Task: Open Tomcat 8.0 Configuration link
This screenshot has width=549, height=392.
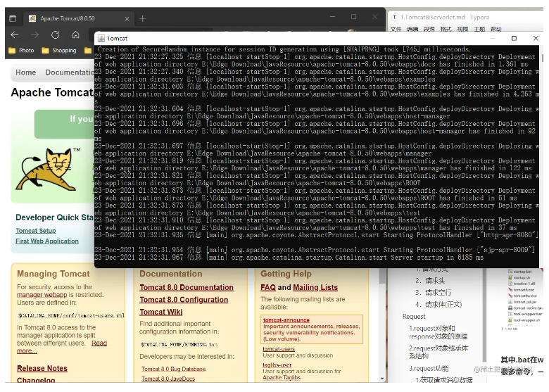Action: (x=184, y=300)
